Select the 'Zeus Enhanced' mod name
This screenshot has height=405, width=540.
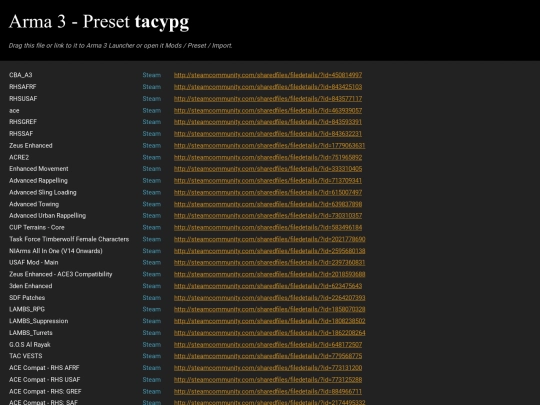(31, 145)
